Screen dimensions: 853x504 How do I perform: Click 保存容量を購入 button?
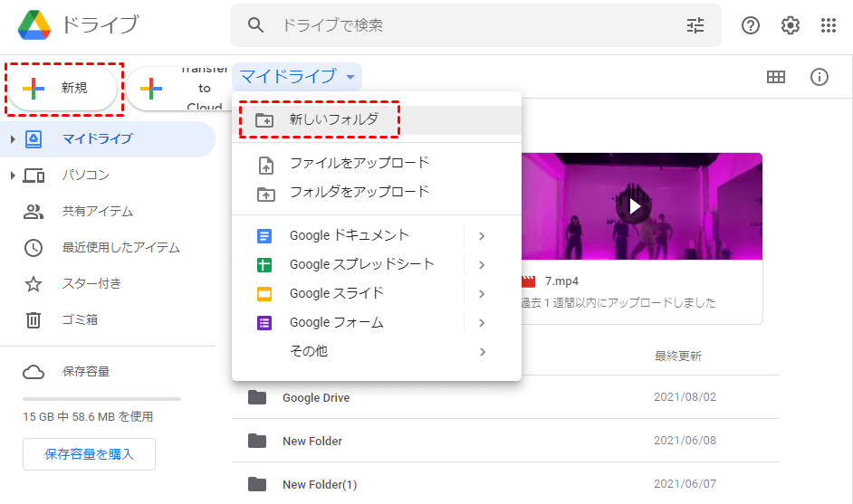point(89,454)
